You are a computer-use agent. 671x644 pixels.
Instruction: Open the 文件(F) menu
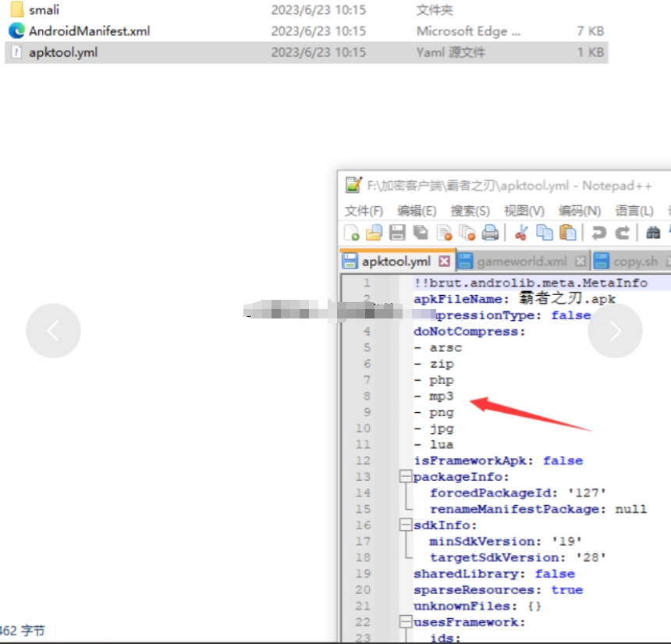(x=364, y=211)
